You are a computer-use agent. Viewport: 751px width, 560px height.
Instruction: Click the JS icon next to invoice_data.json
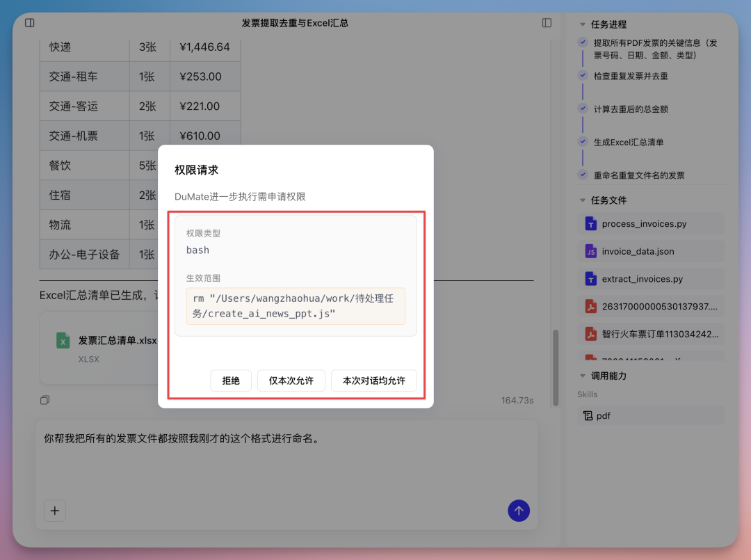click(x=592, y=251)
